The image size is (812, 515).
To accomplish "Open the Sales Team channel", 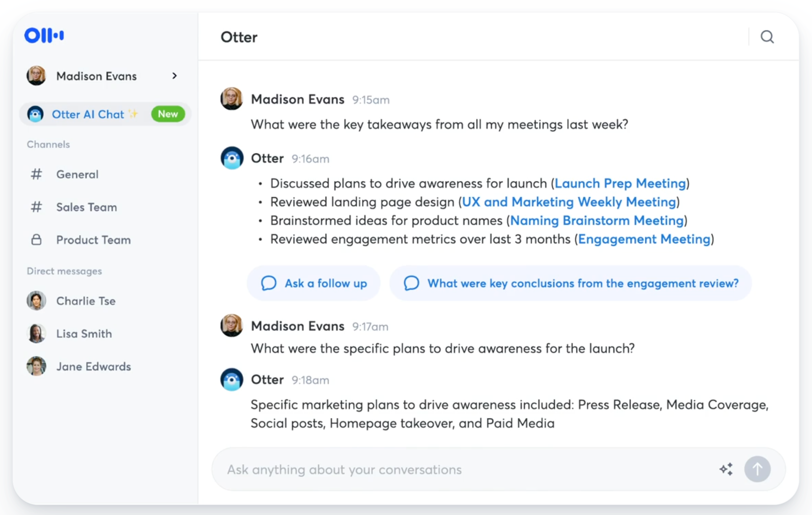I will tap(86, 207).
